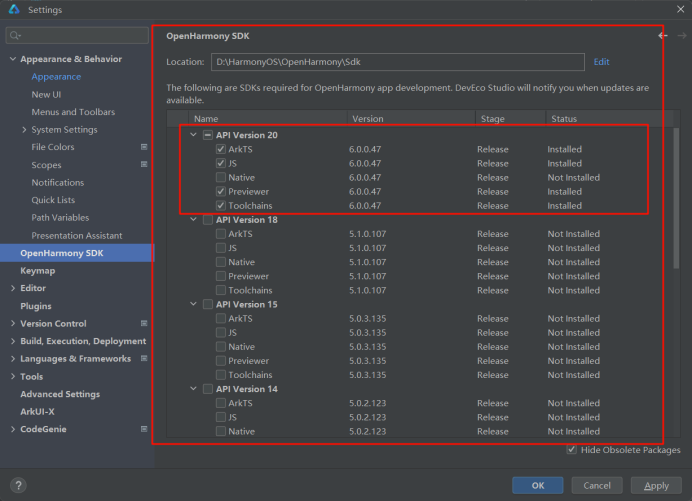The image size is (692, 501).
Task: Open the New UI settings page
Action: (x=46, y=94)
